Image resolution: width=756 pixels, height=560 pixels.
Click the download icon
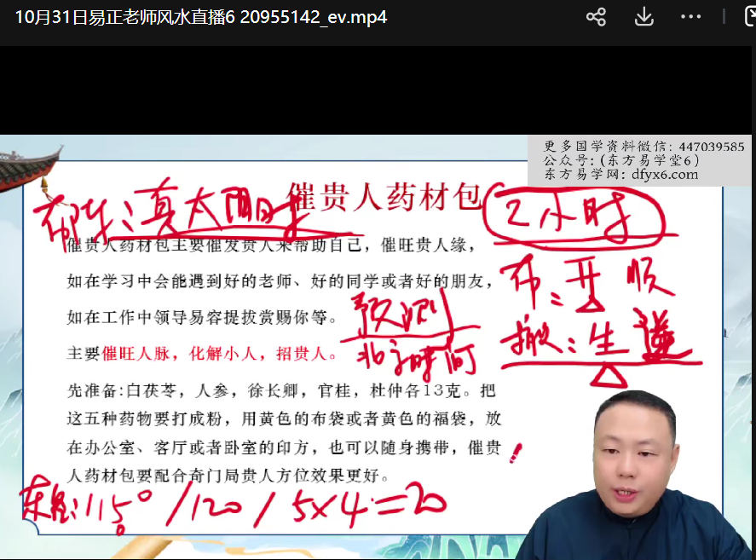click(x=644, y=17)
